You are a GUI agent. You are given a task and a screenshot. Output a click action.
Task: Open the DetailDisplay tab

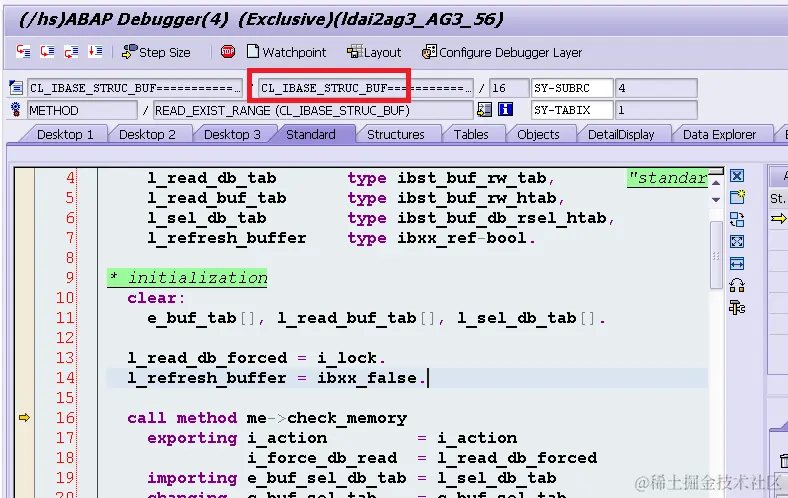click(x=621, y=135)
